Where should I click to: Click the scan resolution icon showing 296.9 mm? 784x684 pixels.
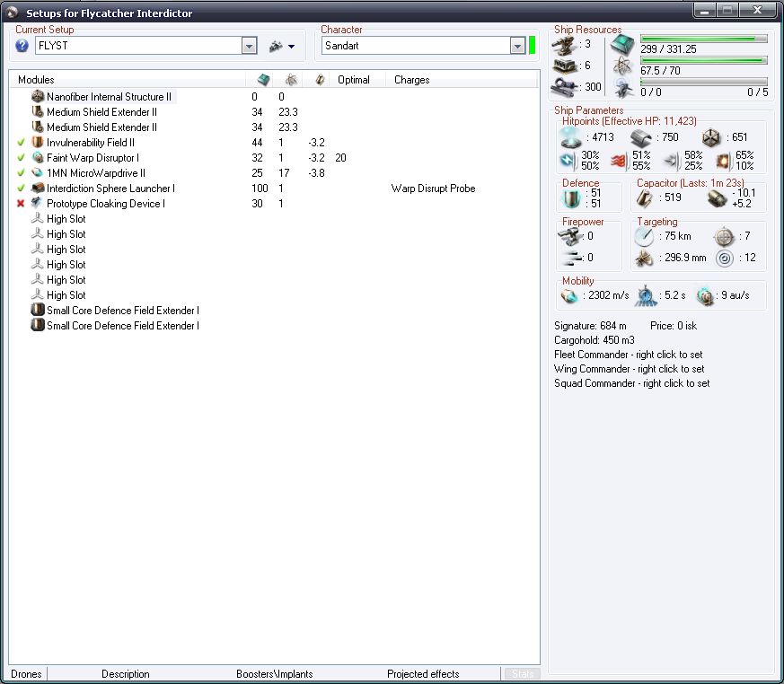pyautogui.click(x=644, y=259)
